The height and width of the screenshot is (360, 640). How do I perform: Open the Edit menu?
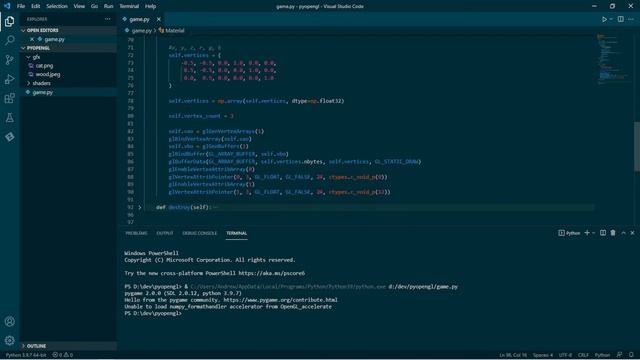pos(36,6)
